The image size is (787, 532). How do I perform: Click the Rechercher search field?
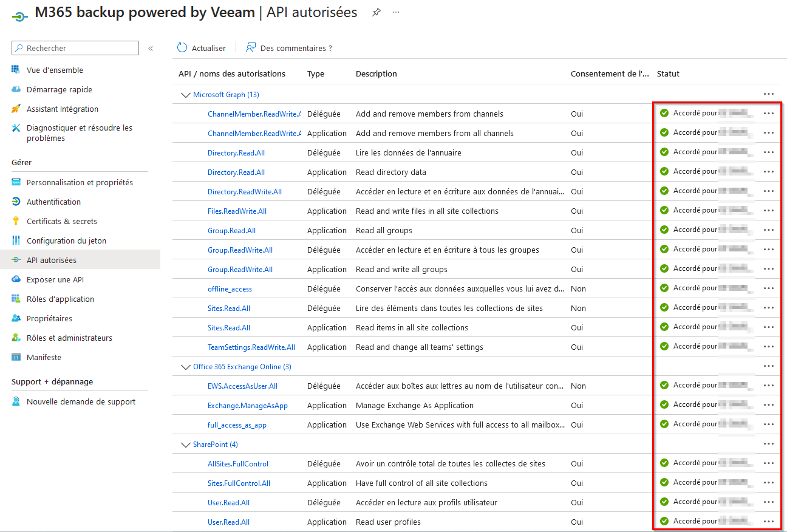coord(75,48)
